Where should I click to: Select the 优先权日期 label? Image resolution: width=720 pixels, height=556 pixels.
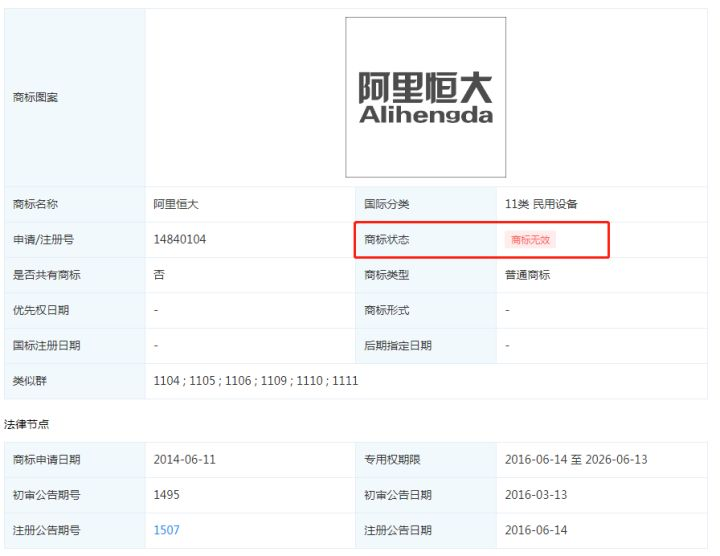[41, 310]
